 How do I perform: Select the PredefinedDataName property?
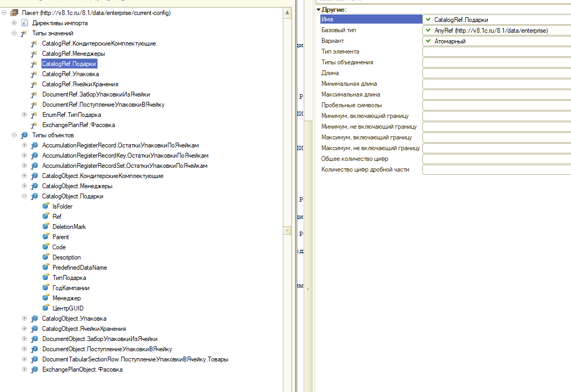tap(79, 268)
